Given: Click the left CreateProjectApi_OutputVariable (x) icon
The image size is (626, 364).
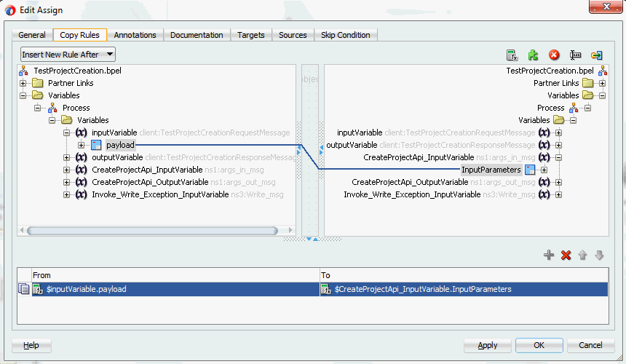Looking at the screenshot, I should (82, 182).
